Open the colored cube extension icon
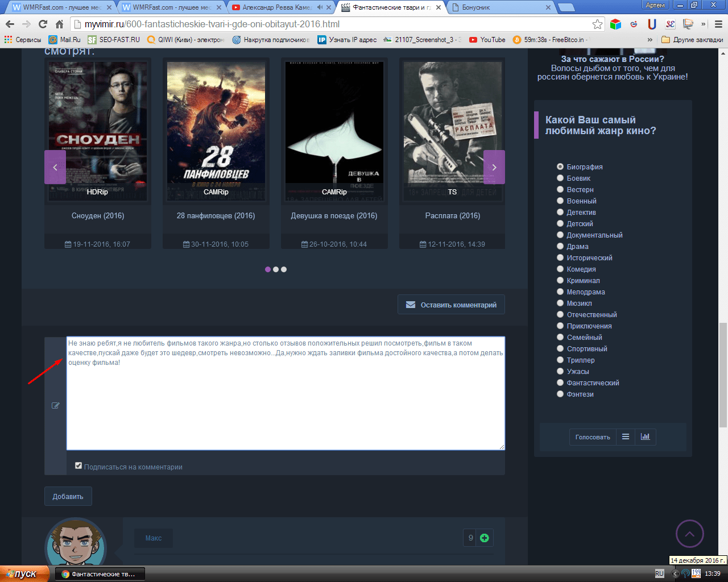Image resolution: width=728 pixels, height=582 pixels. click(615, 24)
